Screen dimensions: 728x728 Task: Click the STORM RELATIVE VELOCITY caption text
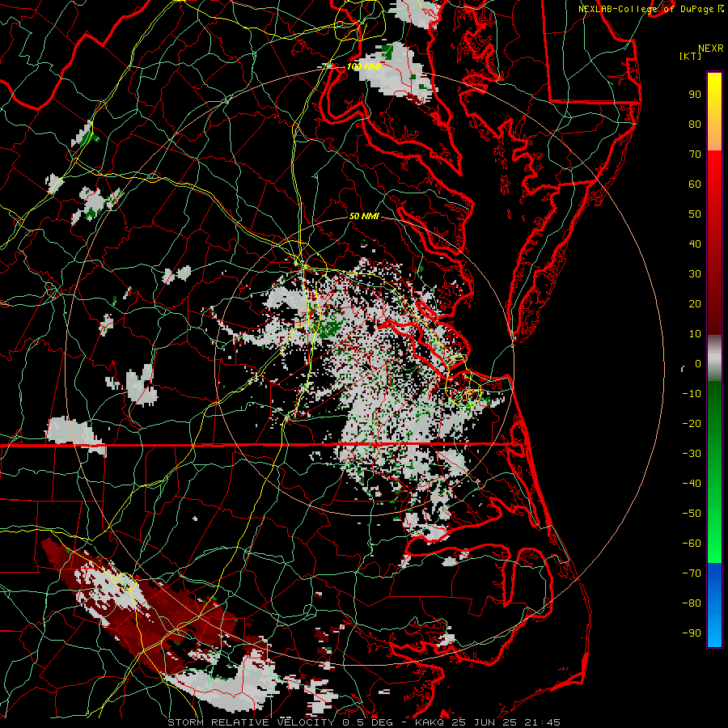[x=251, y=722]
